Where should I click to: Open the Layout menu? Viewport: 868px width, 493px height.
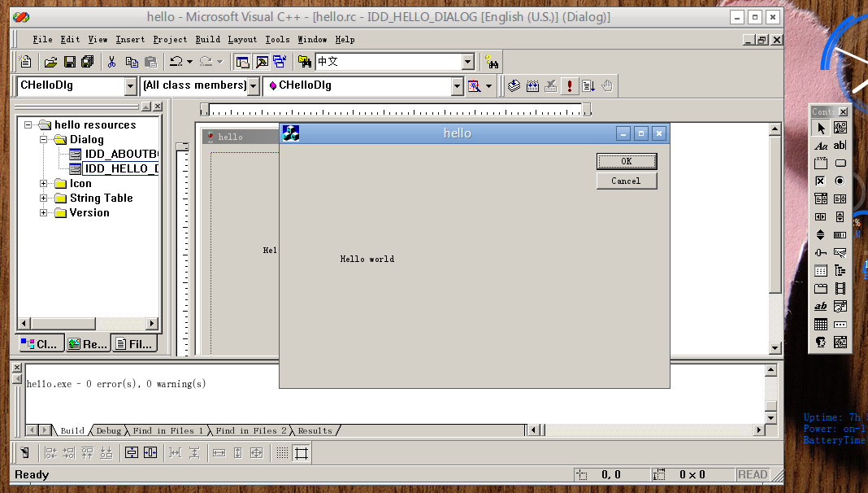pos(242,39)
